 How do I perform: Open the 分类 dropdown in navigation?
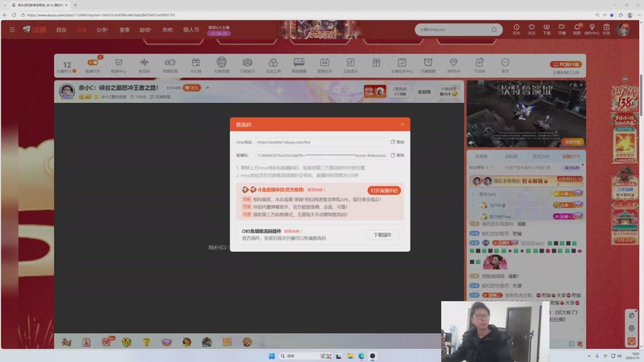tap(102, 30)
